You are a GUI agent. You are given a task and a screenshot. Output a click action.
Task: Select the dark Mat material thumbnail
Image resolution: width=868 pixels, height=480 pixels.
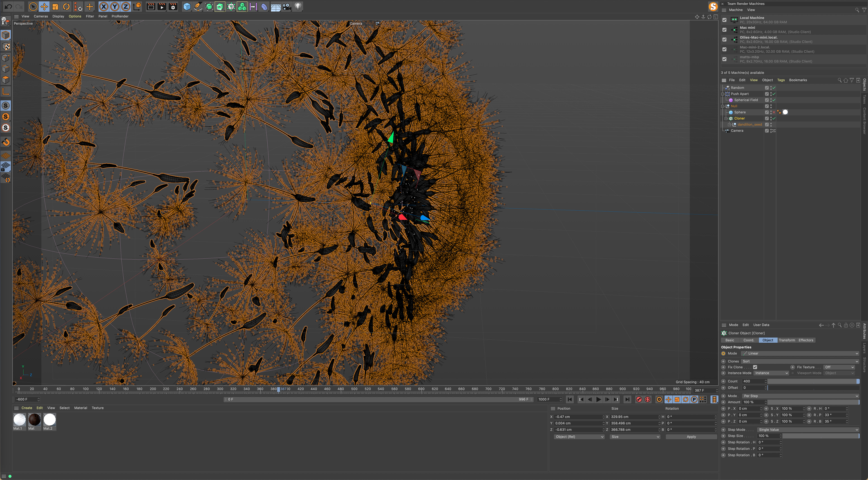(34, 420)
